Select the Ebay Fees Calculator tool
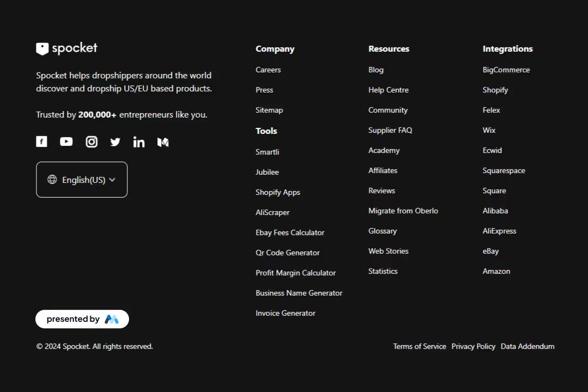The image size is (588, 392). click(290, 232)
